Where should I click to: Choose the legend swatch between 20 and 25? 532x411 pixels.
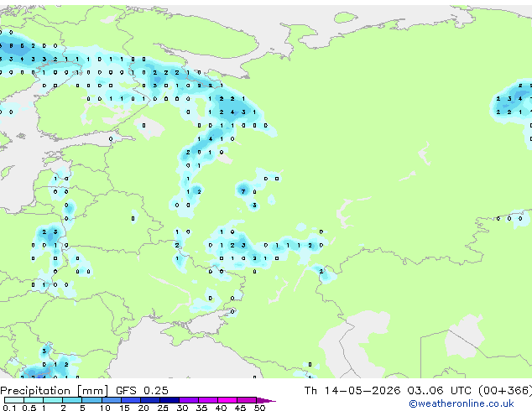click(150, 400)
